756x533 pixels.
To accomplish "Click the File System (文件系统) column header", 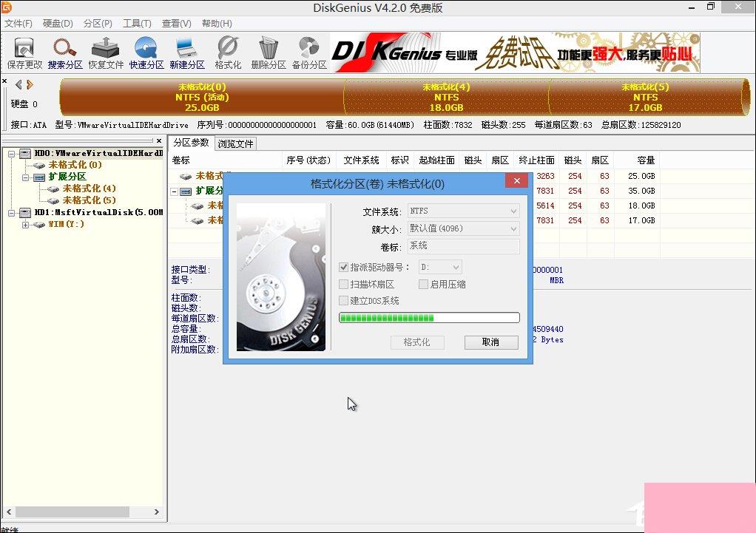I will 361,160.
